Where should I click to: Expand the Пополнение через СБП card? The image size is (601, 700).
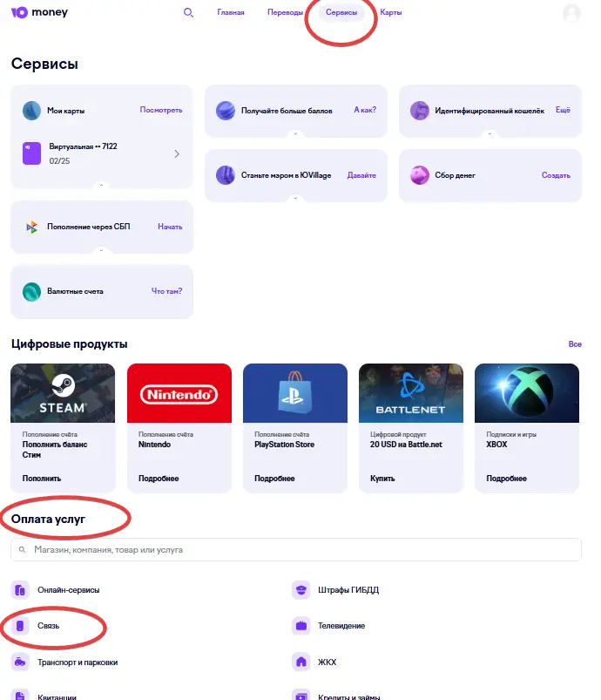click(101, 250)
